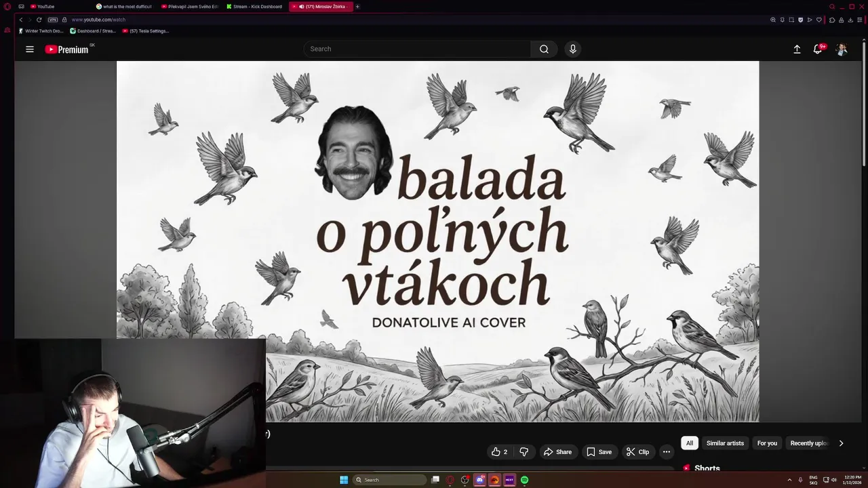Open the browser extensions cube icon
The height and width of the screenshot is (488, 868).
coord(832,20)
